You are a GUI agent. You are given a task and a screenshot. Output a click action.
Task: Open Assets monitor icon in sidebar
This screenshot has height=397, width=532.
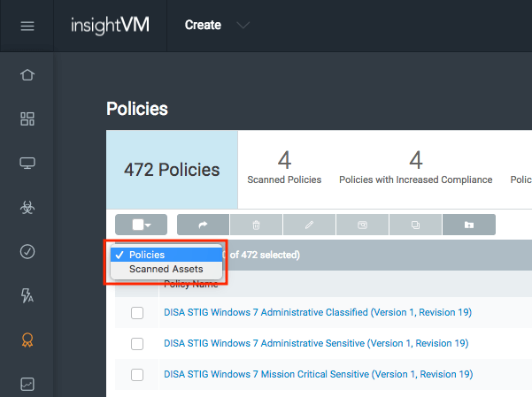coord(27,163)
